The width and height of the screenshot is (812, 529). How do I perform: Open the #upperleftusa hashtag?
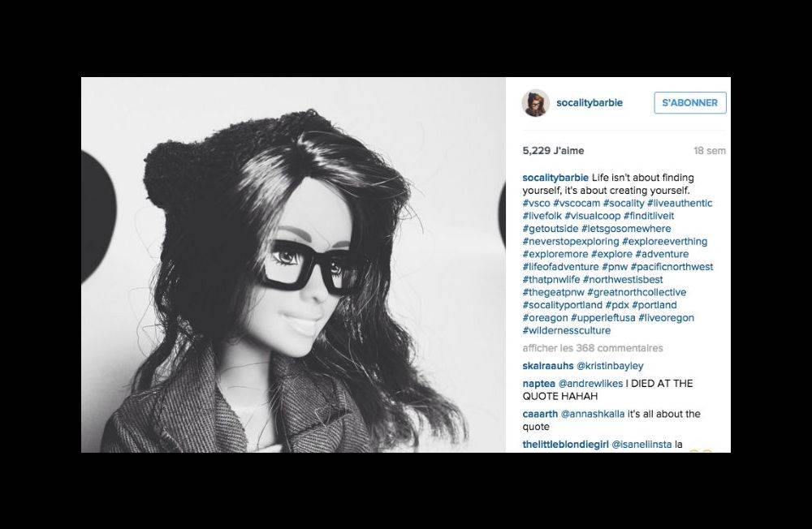click(x=603, y=317)
